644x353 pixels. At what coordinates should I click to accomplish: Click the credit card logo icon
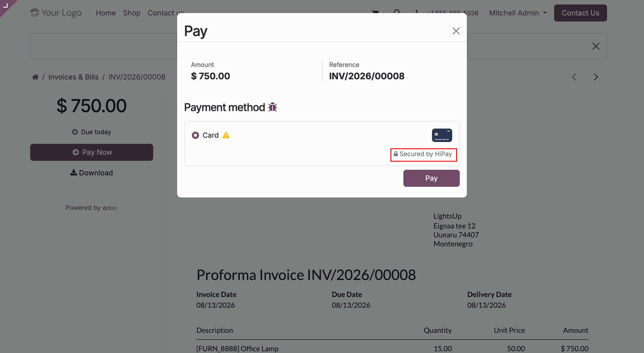tap(442, 135)
